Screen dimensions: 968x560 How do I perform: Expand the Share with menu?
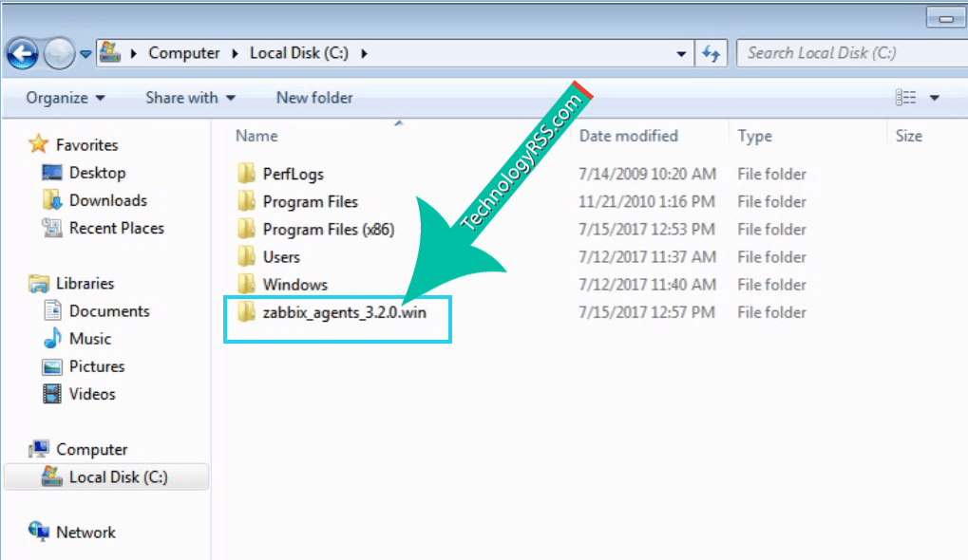point(186,98)
